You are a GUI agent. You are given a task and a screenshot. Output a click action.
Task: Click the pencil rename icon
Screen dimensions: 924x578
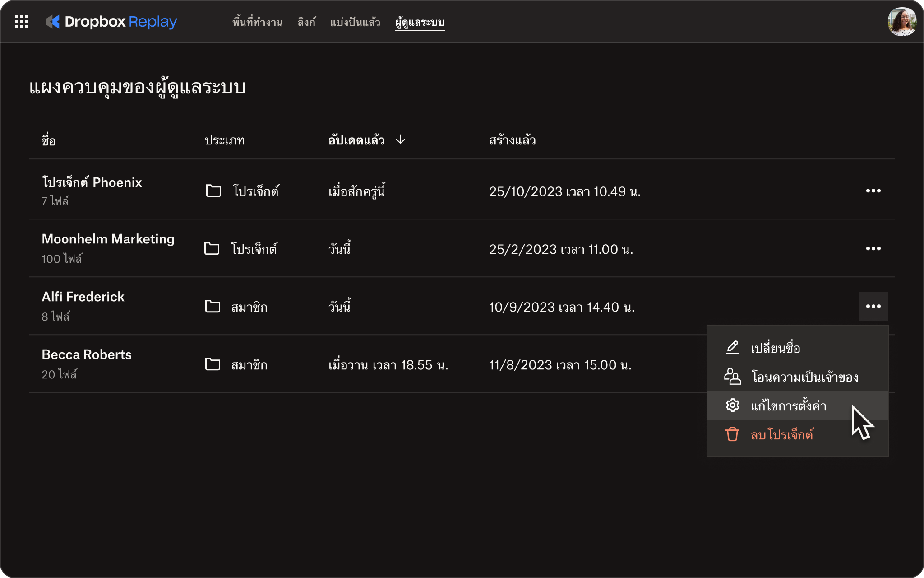click(733, 347)
